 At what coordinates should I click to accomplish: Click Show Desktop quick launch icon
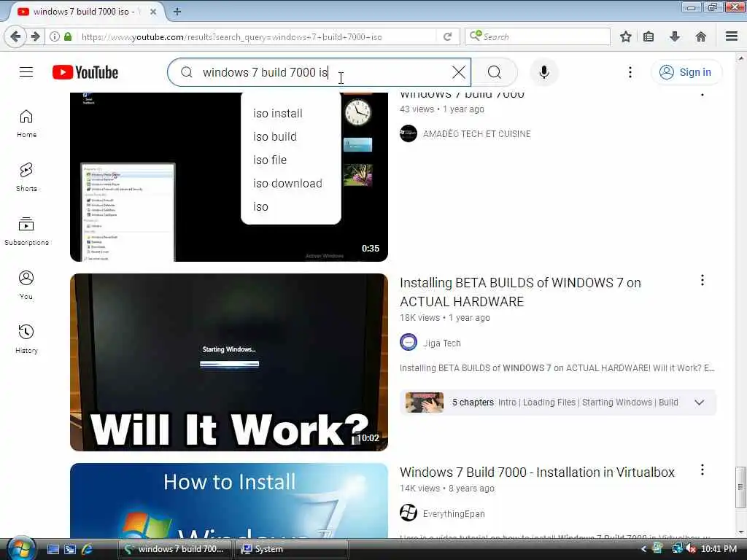coord(53,549)
